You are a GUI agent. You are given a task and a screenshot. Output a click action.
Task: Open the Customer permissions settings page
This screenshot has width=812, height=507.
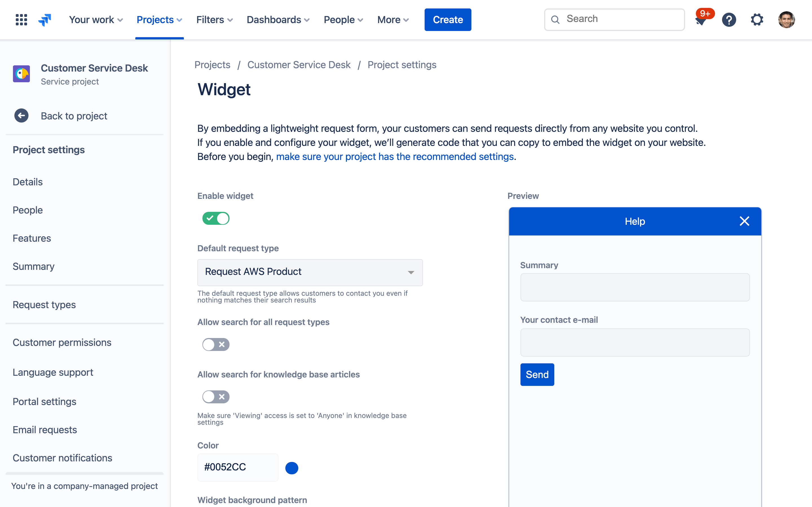pyautogui.click(x=62, y=342)
